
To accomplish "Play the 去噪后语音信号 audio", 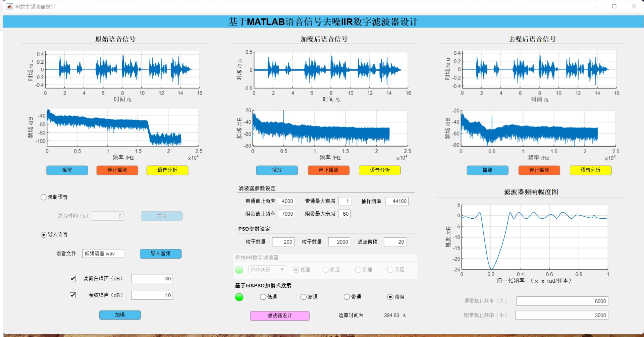I will (487, 170).
